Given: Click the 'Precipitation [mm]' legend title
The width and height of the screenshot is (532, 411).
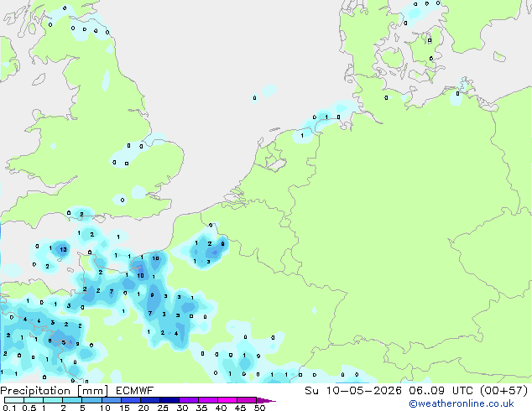Looking at the screenshot, I should click(55, 391).
